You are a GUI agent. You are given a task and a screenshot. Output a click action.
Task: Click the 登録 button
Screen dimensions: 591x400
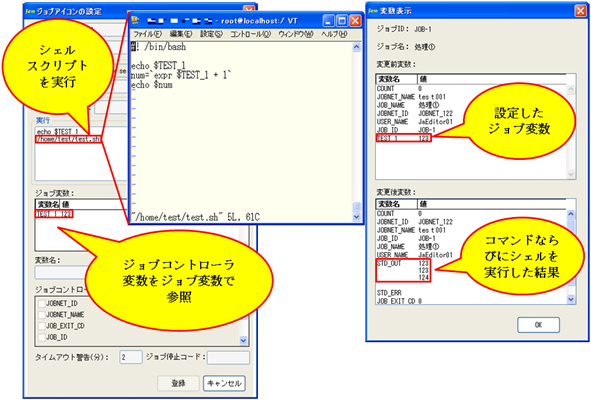[178, 383]
